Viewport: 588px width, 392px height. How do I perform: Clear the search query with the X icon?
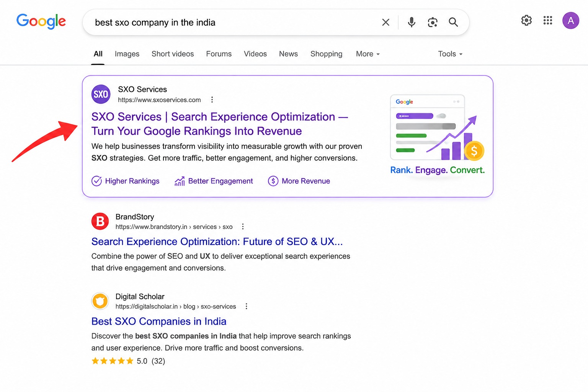coord(385,22)
